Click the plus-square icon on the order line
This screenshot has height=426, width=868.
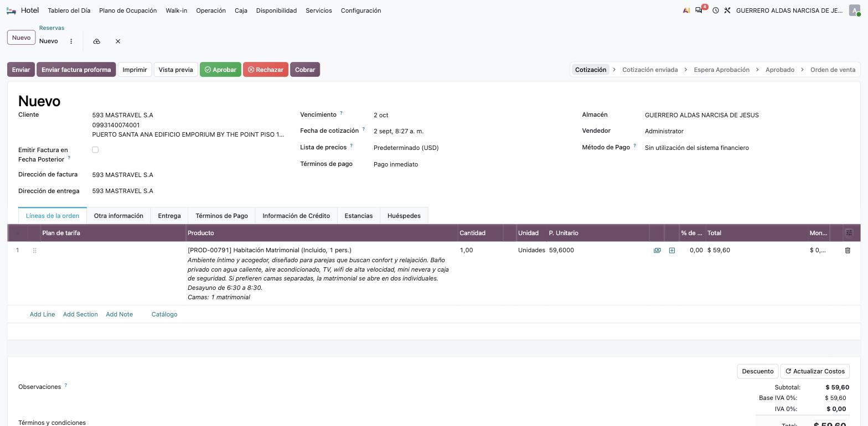pos(672,251)
